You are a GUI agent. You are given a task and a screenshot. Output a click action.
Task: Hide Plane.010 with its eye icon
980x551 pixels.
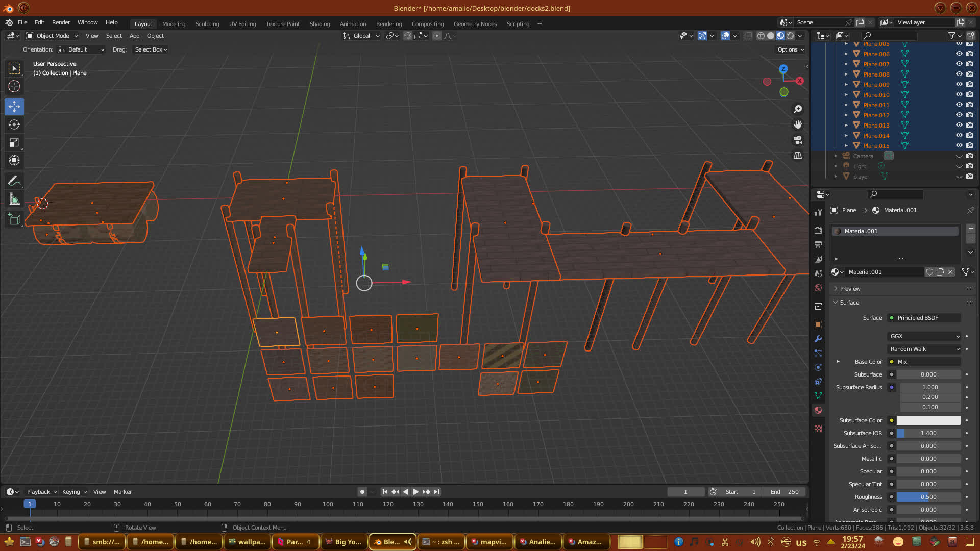tap(959, 95)
